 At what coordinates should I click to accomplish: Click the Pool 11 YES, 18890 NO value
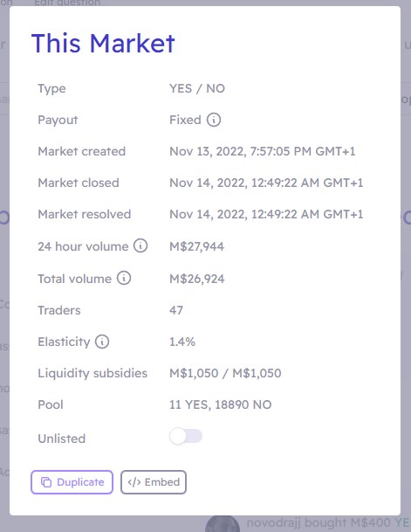pos(221,404)
